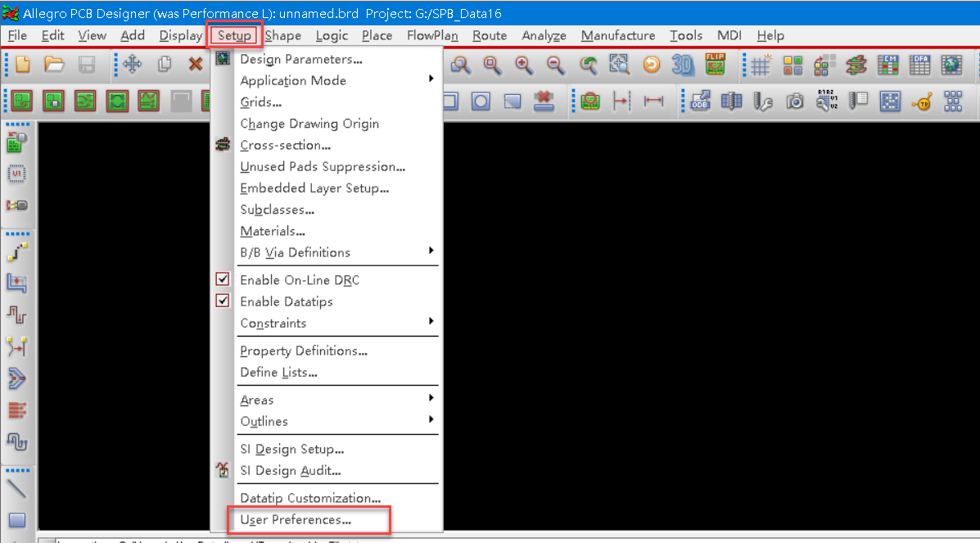Uncheck Enable Datatips
Screen dimensions: 980x543
pos(222,301)
